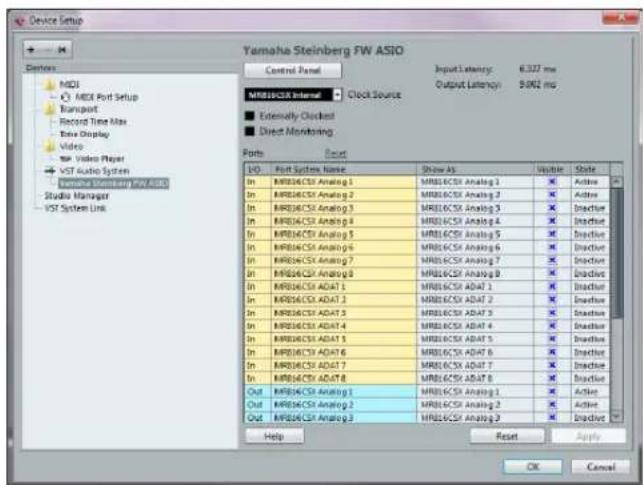Select Out MR816CSX Analog 2 port name
The width and height of the screenshot is (643, 485).
(344, 405)
